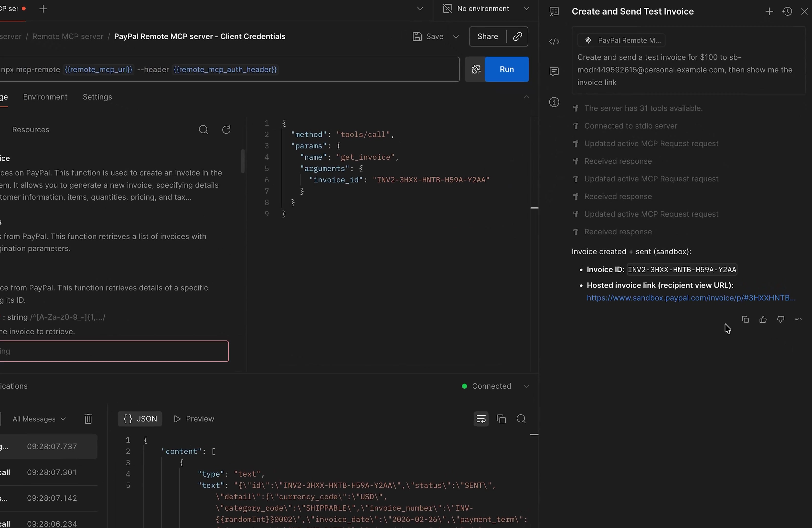Viewport: 812px width, 528px height.
Task: Close the Create and Send Test Invoice panel
Action: (804, 11)
